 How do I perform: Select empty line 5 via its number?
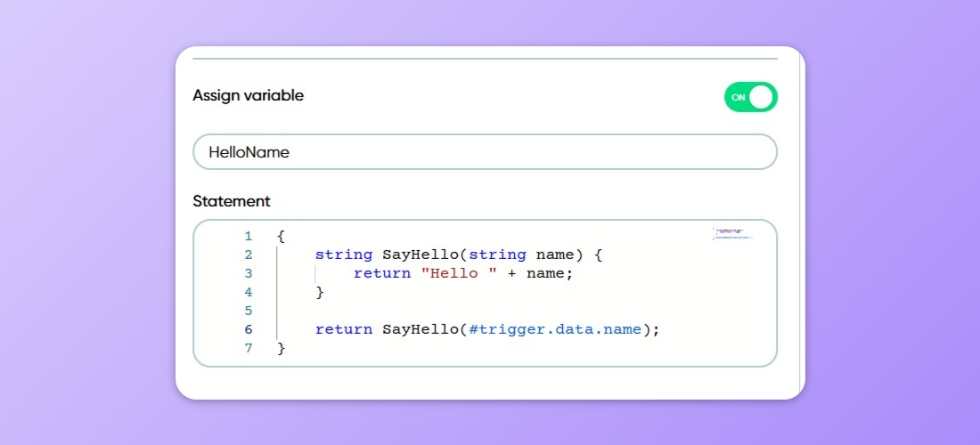(248, 311)
